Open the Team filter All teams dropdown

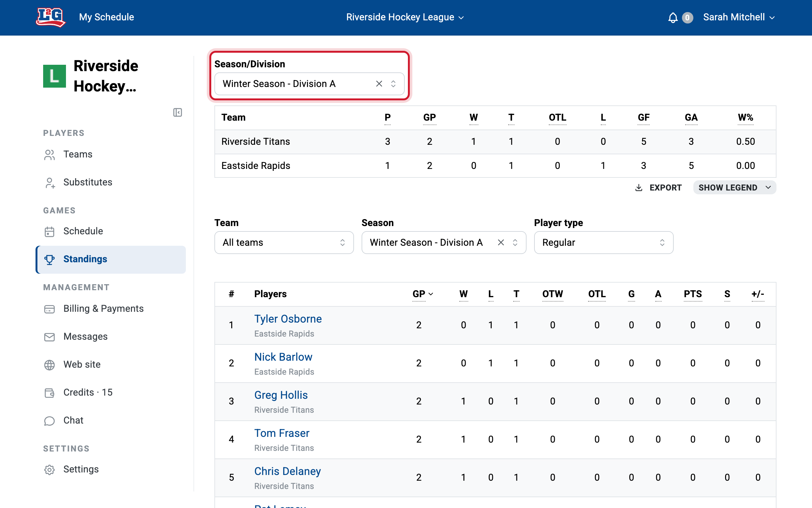[x=284, y=242]
